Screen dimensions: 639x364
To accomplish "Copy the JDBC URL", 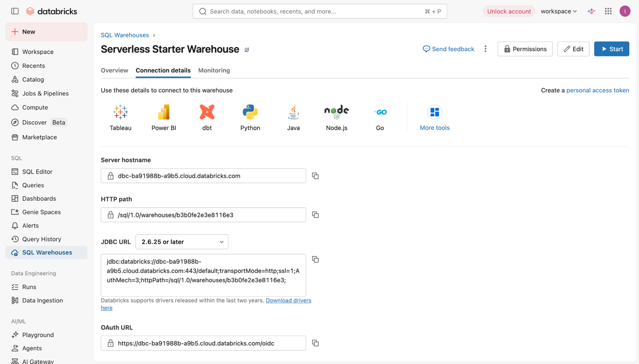I will tap(315, 259).
